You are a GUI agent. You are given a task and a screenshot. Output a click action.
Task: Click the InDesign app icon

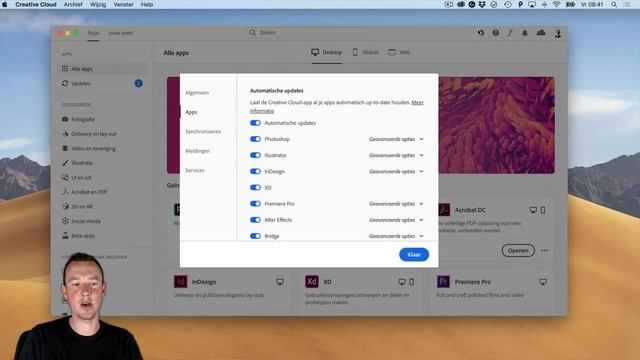pyautogui.click(x=180, y=282)
